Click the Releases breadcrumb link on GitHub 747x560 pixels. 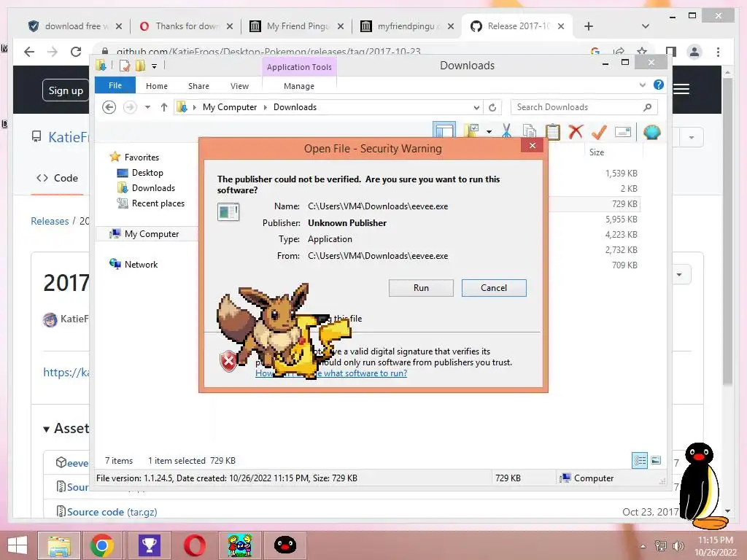tap(50, 221)
